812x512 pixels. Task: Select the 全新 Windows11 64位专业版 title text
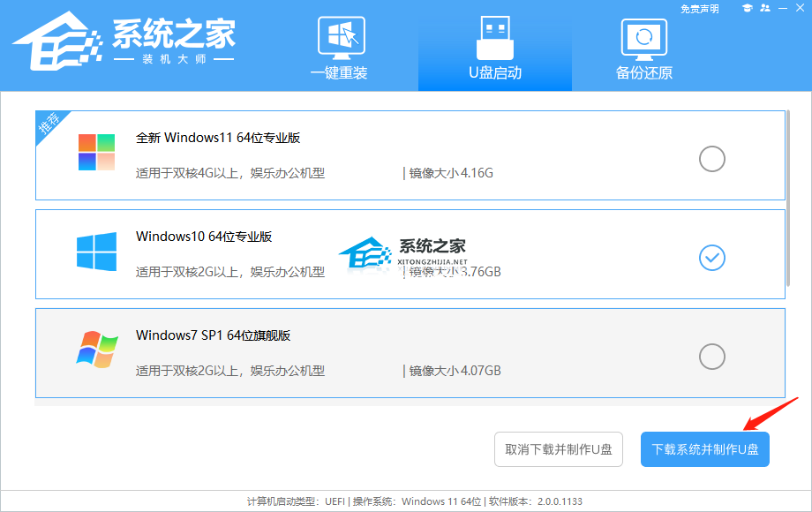(x=218, y=138)
